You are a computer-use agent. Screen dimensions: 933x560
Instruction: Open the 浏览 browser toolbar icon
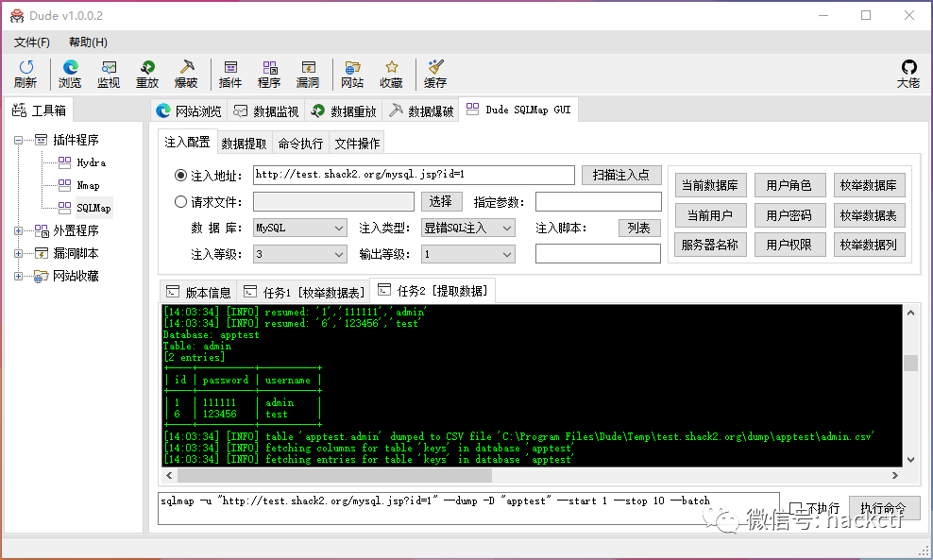pyautogui.click(x=70, y=67)
